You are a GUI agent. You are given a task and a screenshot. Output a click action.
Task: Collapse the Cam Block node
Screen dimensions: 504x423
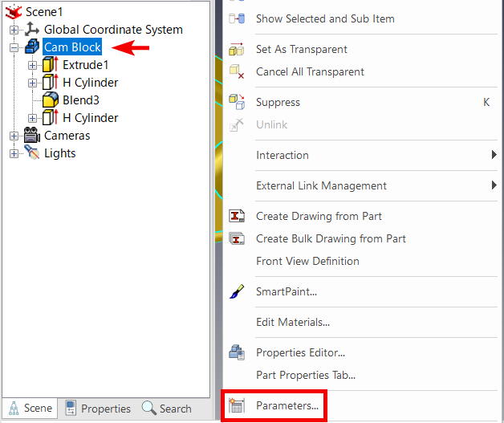click(x=14, y=47)
